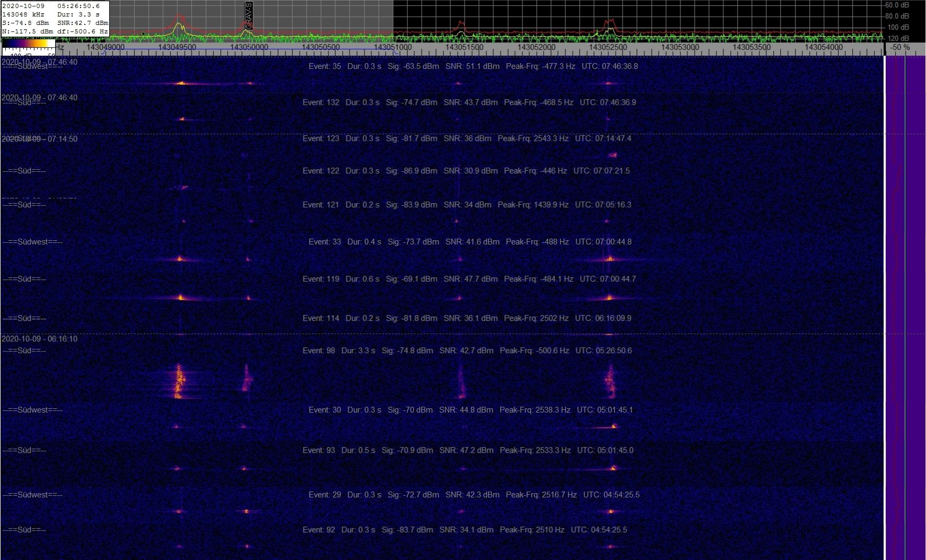Click the 2020-10-09 - 06:16:10 timestamp
This screenshot has width=926, height=560.
[40, 339]
